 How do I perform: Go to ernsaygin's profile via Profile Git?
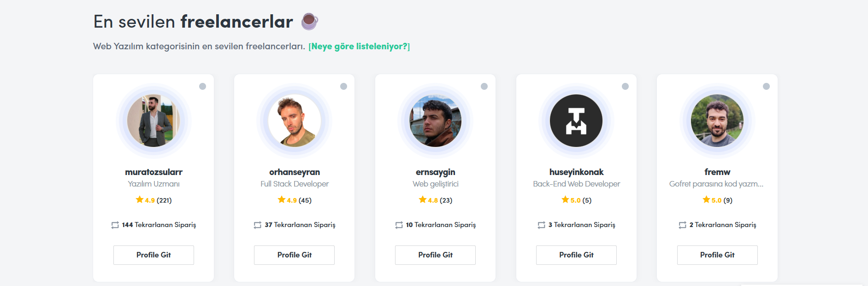[435, 255]
